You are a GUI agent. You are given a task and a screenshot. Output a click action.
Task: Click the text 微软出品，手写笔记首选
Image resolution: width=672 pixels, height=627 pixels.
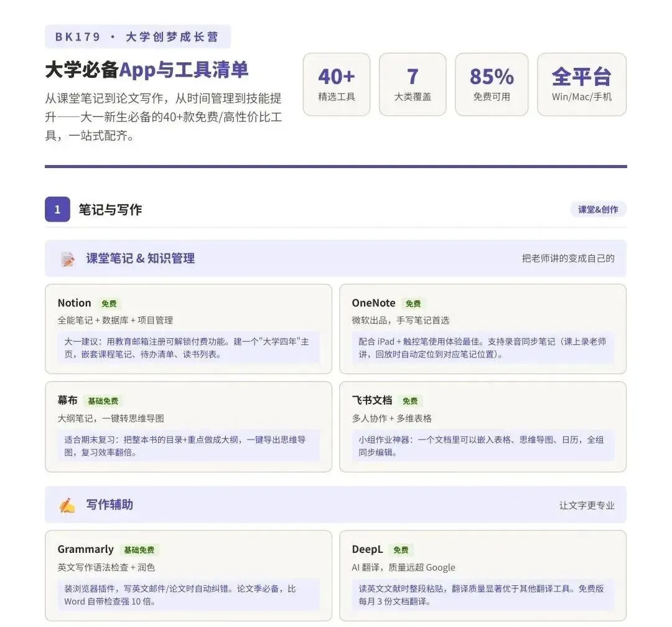401,321
